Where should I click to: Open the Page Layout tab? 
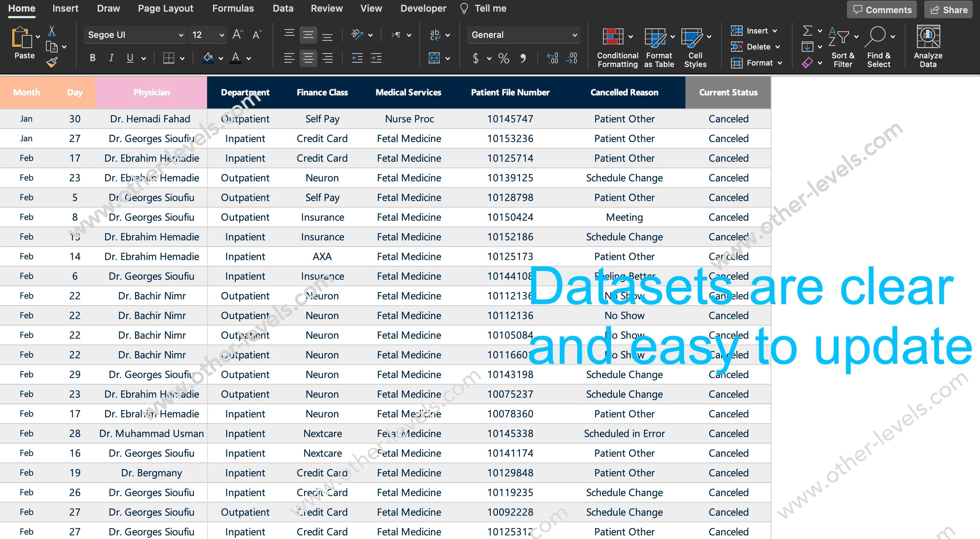coord(166,8)
